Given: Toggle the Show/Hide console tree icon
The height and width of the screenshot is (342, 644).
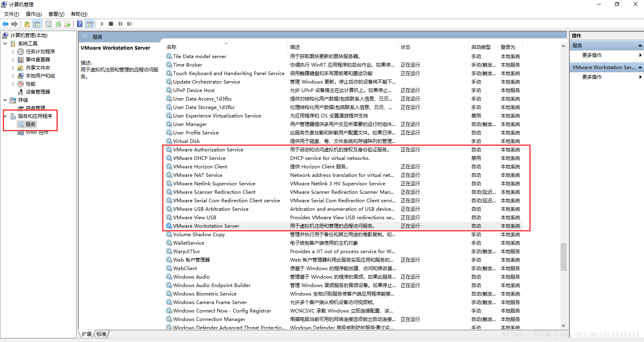Looking at the screenshot, I should (37, 24).
